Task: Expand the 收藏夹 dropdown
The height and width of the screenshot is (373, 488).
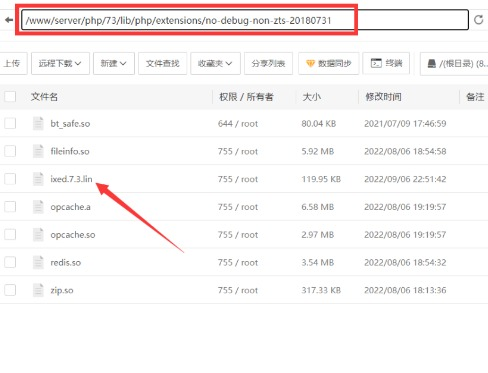Action: [x=215, y=63]
